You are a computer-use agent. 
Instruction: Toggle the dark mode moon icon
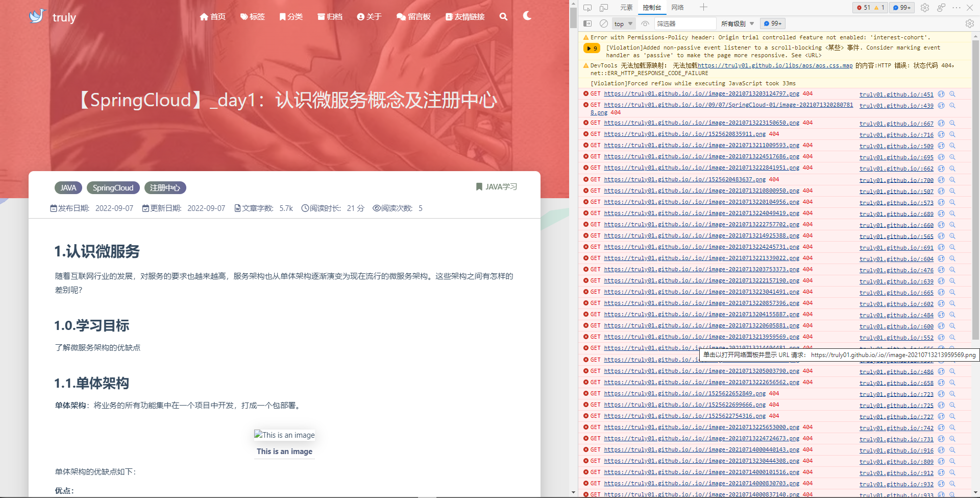(527, 16)
